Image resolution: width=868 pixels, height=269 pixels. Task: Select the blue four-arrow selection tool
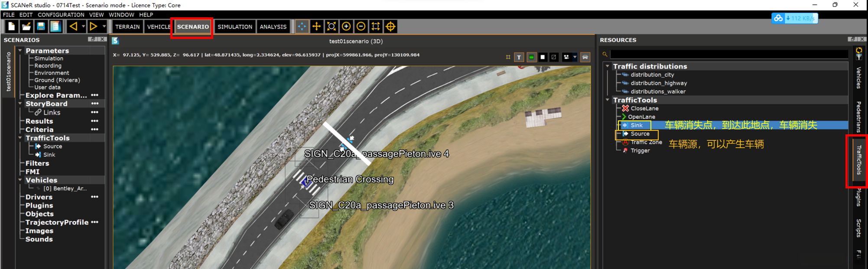[x=302, y=26]
